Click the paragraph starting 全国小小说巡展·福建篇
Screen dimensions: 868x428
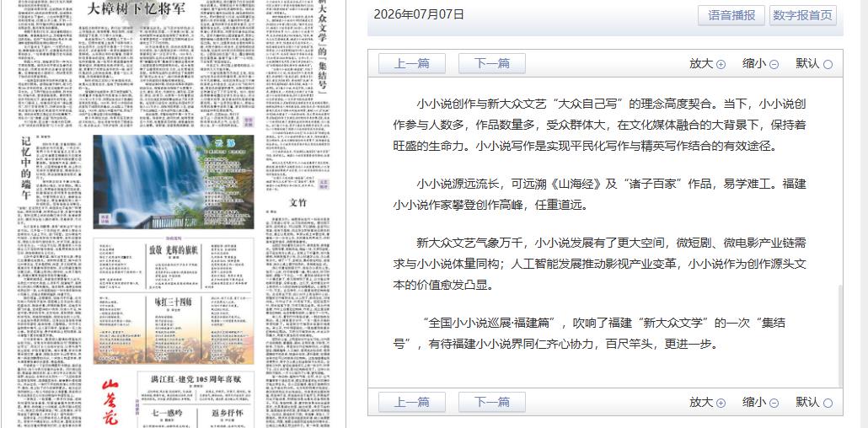pos(590,334)
